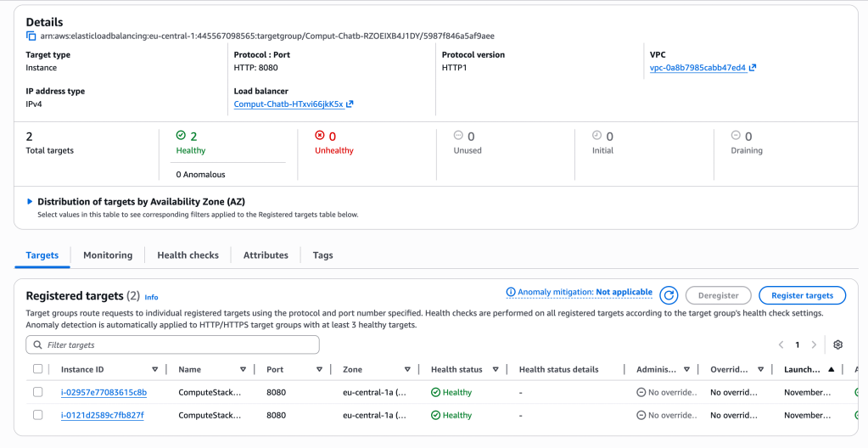Click the Register targets button
868x448 pixels.
pyautogui.click(x=802, y=295)
